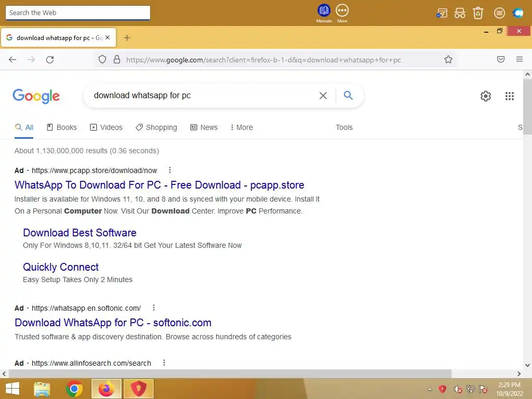Click the checklist window icon in top-right toolbar

[442, 13]
